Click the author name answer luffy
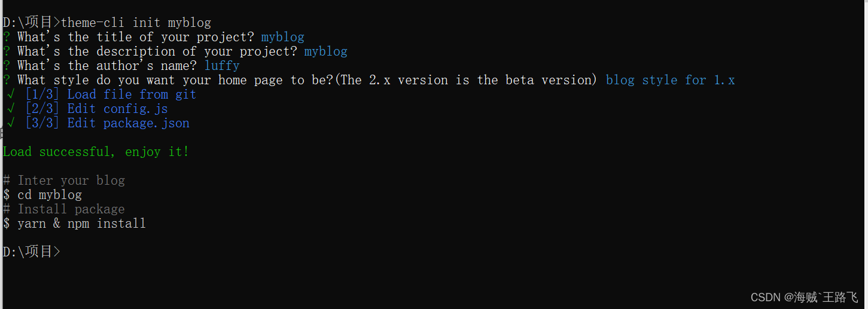 (x=221, y=66)
